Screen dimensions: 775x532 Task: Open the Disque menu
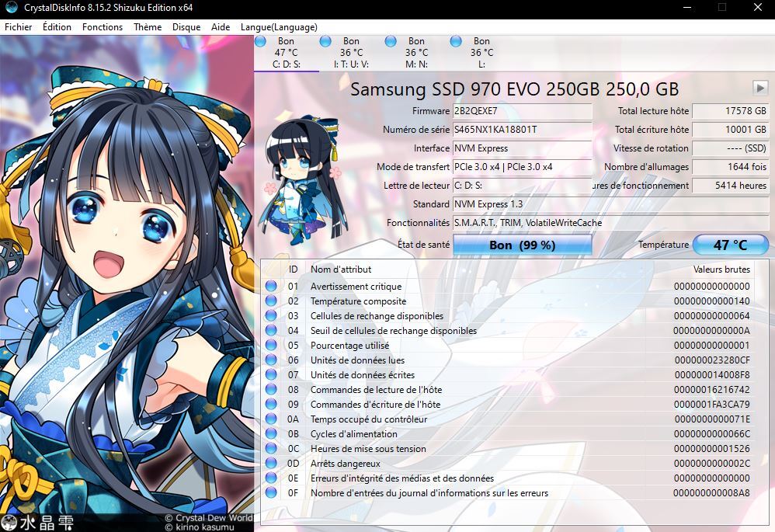[x=186, y=26]
